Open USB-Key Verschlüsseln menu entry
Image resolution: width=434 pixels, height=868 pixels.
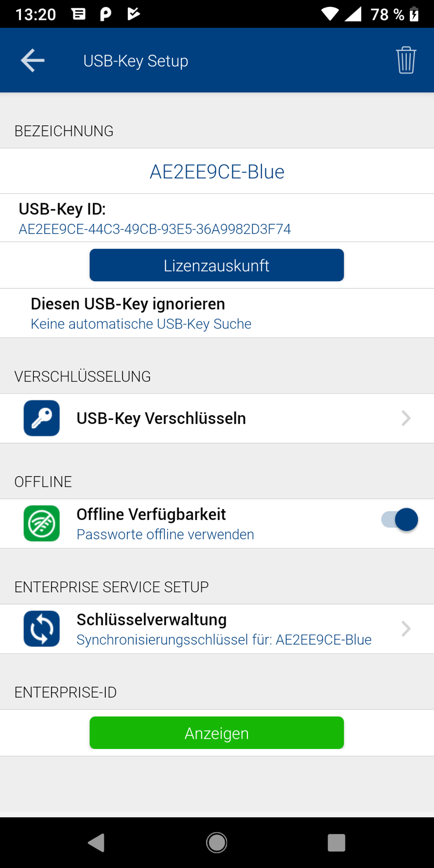[x=161, y=418]
